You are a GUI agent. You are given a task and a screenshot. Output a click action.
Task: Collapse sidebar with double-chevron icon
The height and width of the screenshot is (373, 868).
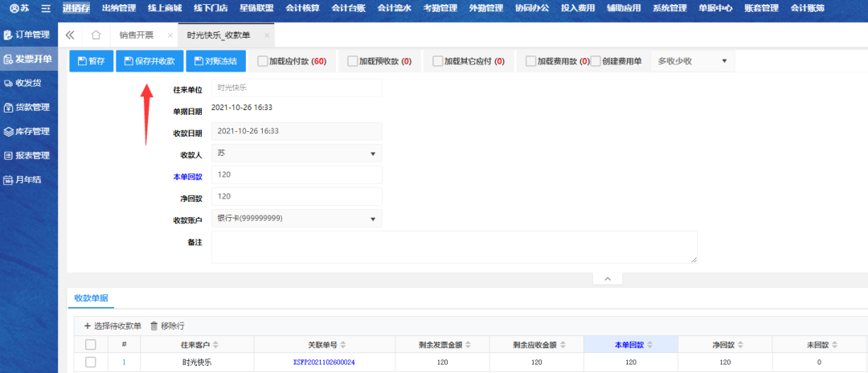pos(70,35)
